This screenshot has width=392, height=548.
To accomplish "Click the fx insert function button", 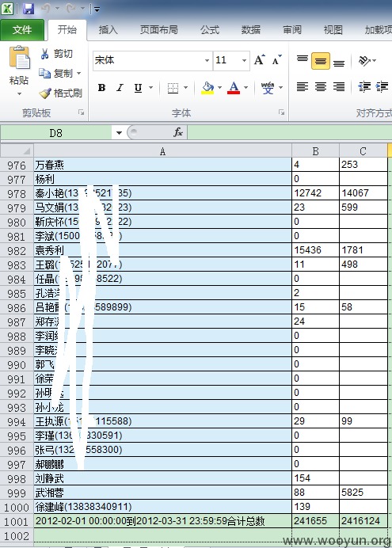I will tap(178, 132).
